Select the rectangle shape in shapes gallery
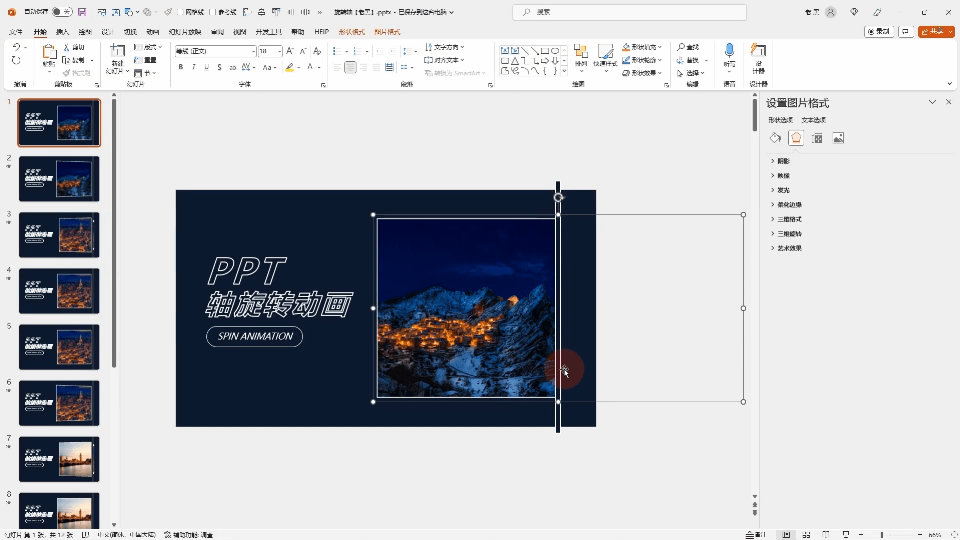Image resolution: width=960 pixels, height=540 pixels. [544, 51]
